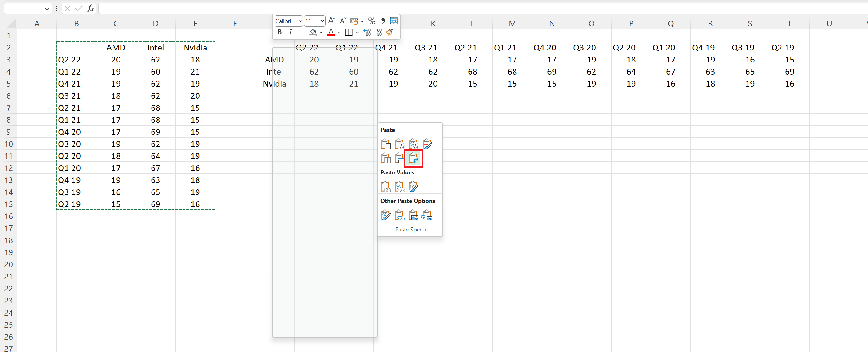Select cell containing AMD in column C

(x=116, y=48)
